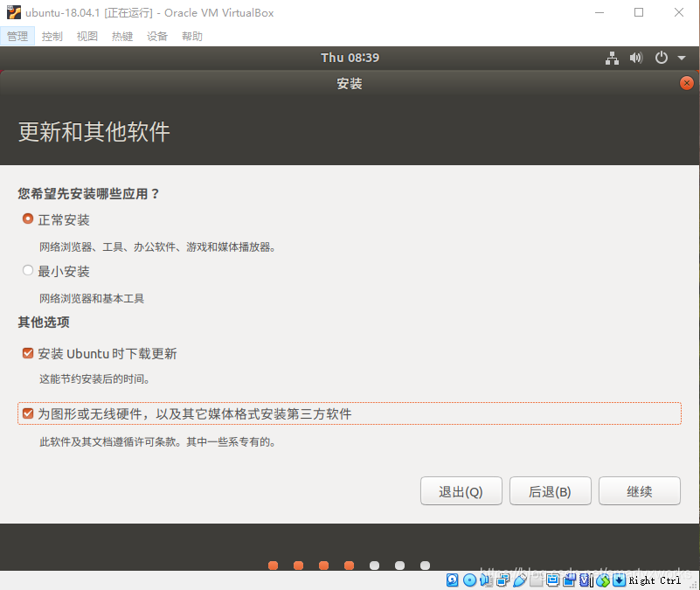The width and height of the screenshot is (700, 590).
Task: Open the 热键 menu
Action: [122, 36]
